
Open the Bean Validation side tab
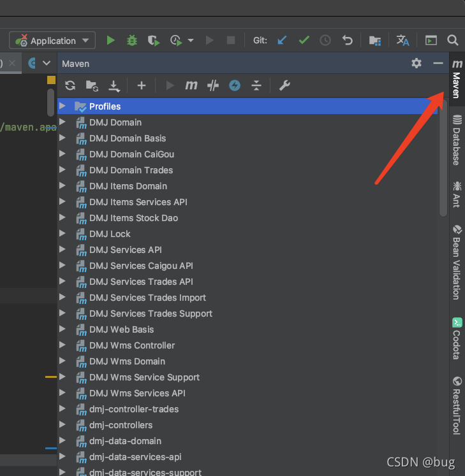coord(457,262)
